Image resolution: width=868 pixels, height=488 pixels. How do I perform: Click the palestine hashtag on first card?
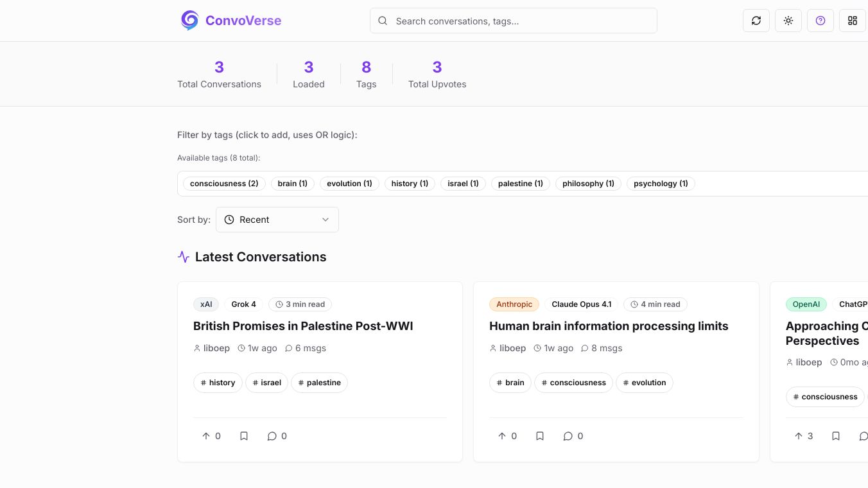coord(319,383)
